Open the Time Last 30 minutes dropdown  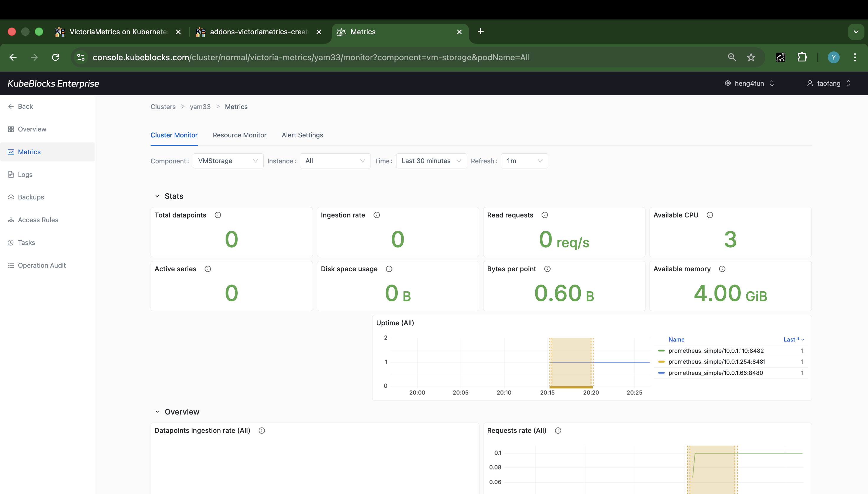pyautogui.click(x=431, y=161)
